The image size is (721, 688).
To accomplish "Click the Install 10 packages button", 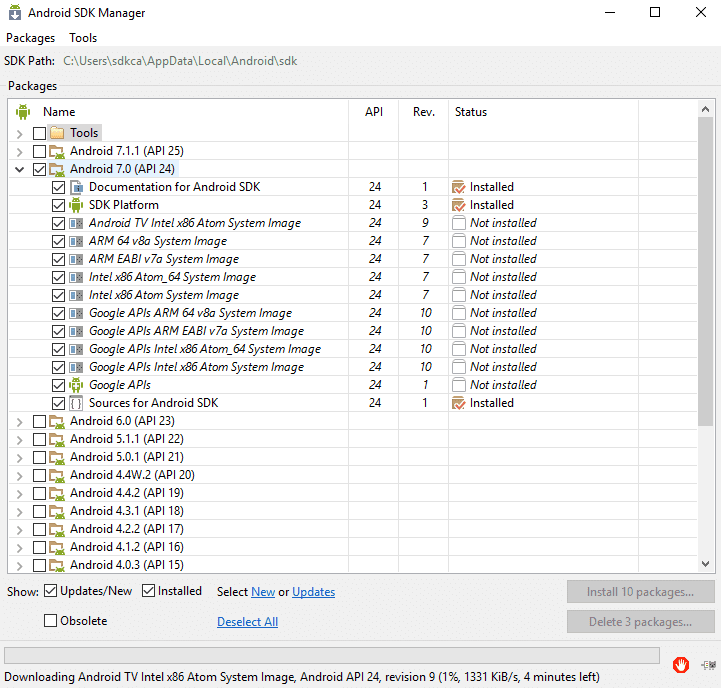I will pyautogui.click(x=641, y=592).
